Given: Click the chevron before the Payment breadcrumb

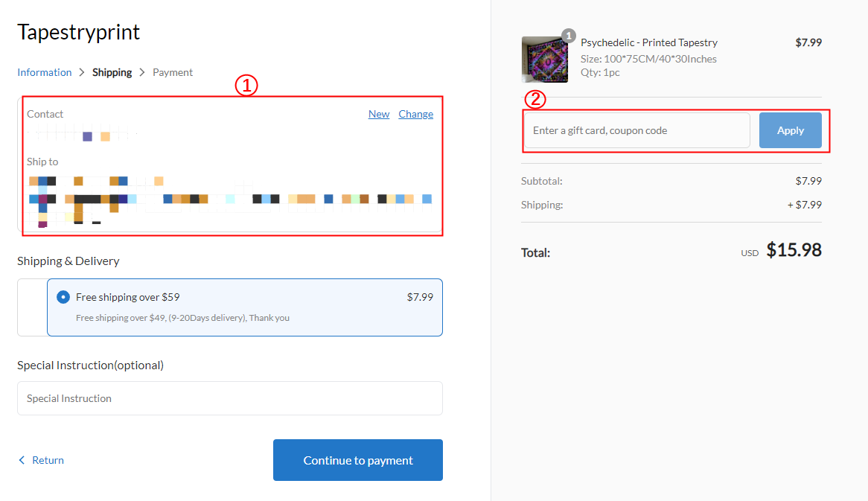Looking at the screenshot, I should pyautogui.click(x=142, y=72).
